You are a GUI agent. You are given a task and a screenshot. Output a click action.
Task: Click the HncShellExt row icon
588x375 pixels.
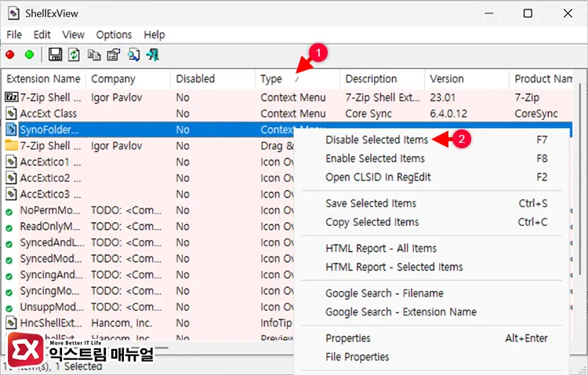coord(11,322)
